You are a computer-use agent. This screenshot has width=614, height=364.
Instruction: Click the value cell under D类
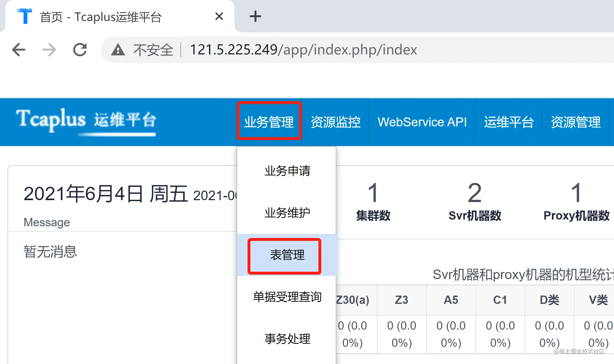pos(549,334)
